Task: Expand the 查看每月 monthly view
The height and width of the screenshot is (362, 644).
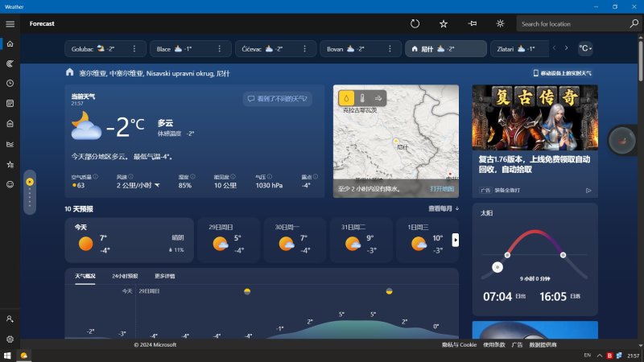Action: (x=444, y=208)
